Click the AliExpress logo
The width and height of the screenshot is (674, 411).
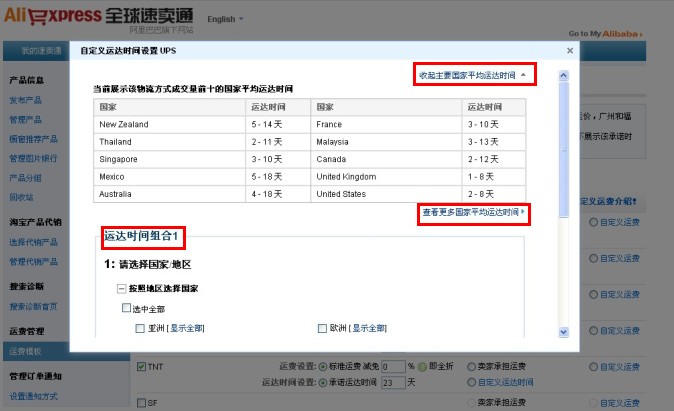52,16
